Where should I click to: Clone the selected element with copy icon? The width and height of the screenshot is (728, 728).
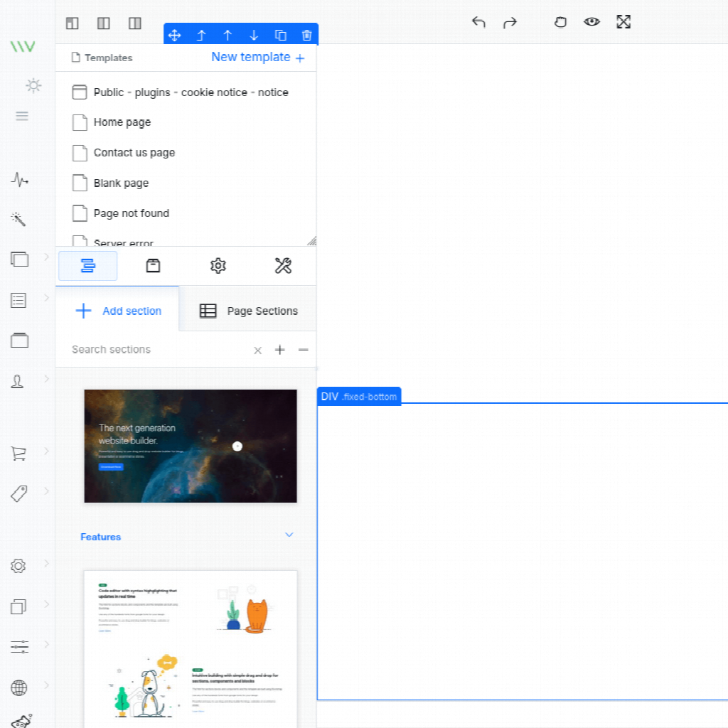click(280, 35)
